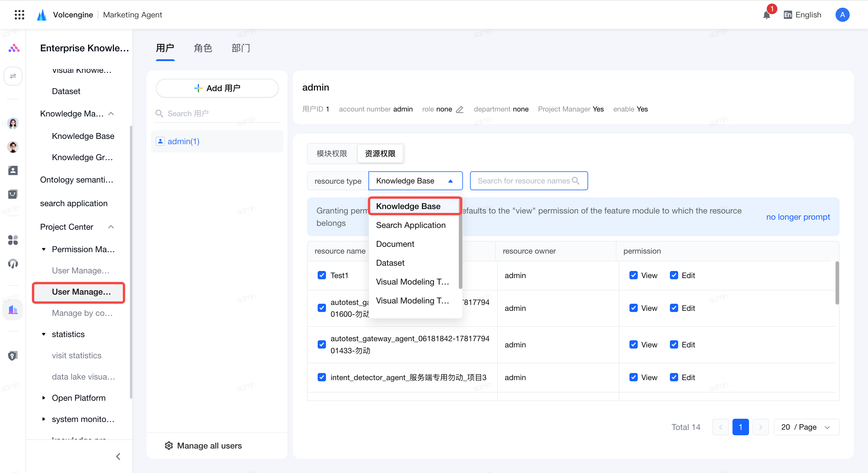Open the shield security icon in sidebar
868x473 pixels.
click(13, 356)
